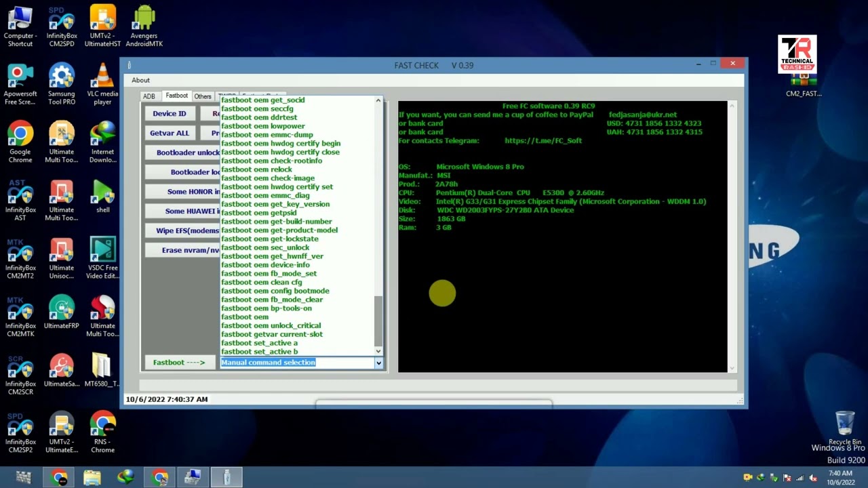Click Erase nvram/nv button

pos(182,250)
